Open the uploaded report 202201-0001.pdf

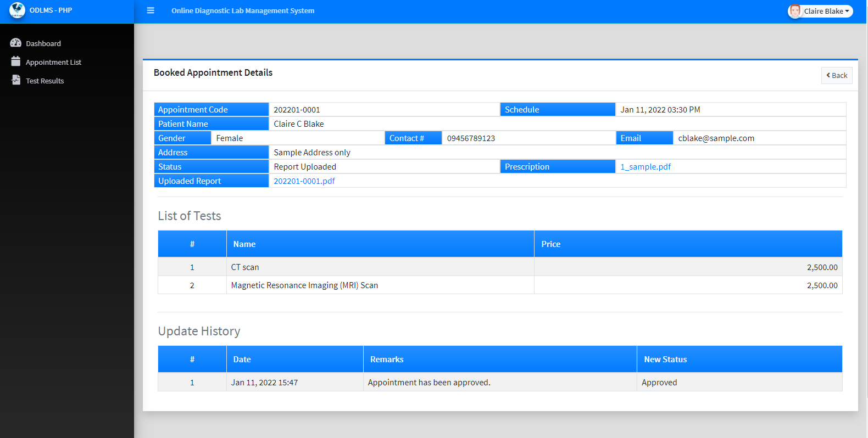click(x=304, y=181)
